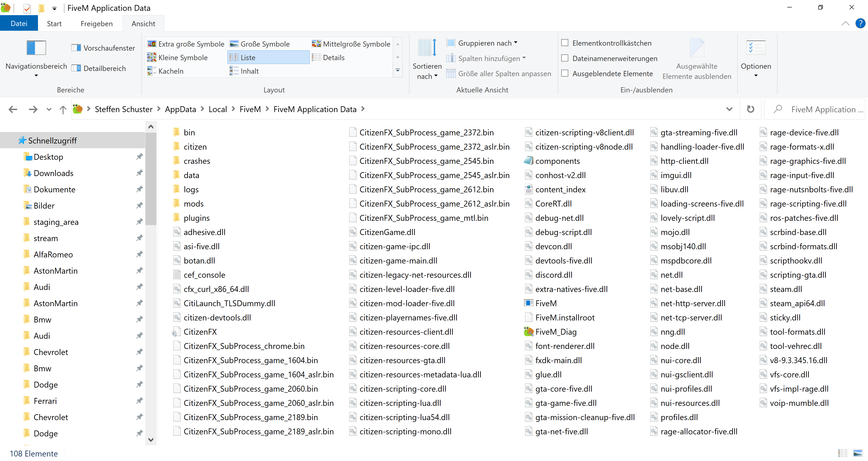
Task: Open Windows Explorer help
Action: pos(860,23)
